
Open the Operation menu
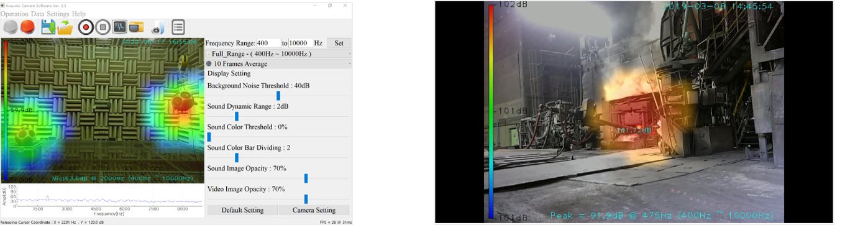pos(15,14)
